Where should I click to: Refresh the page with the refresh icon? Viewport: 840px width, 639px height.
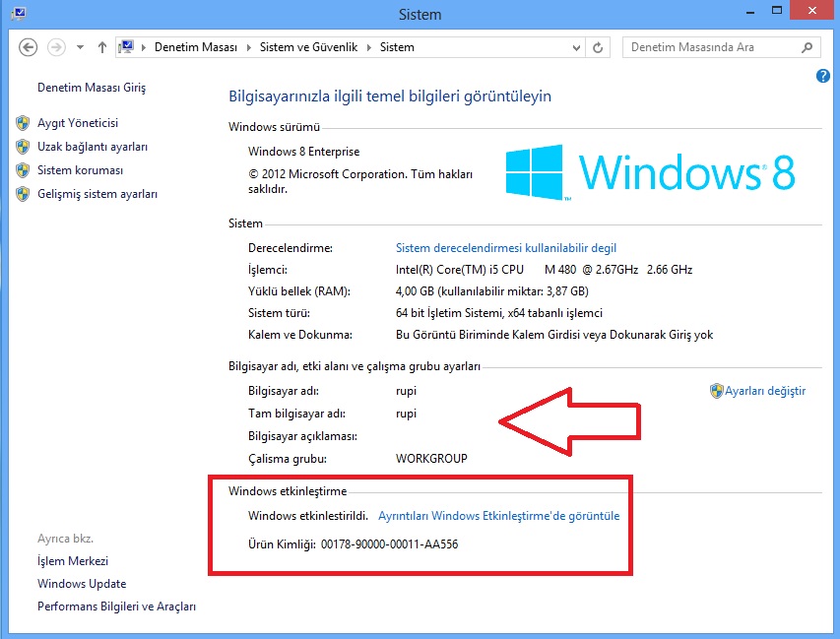click(598, 47)
